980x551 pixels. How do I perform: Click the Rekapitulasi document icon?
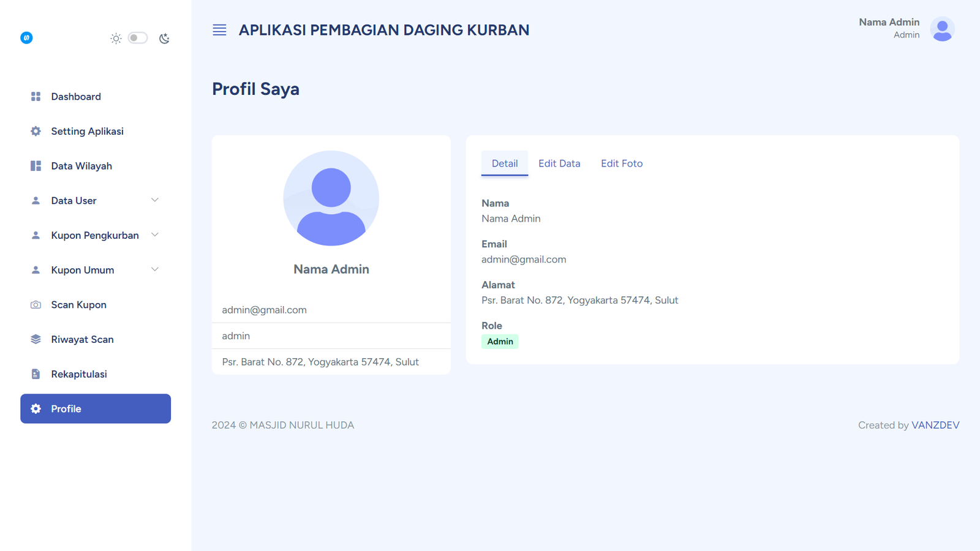[36, 374]
